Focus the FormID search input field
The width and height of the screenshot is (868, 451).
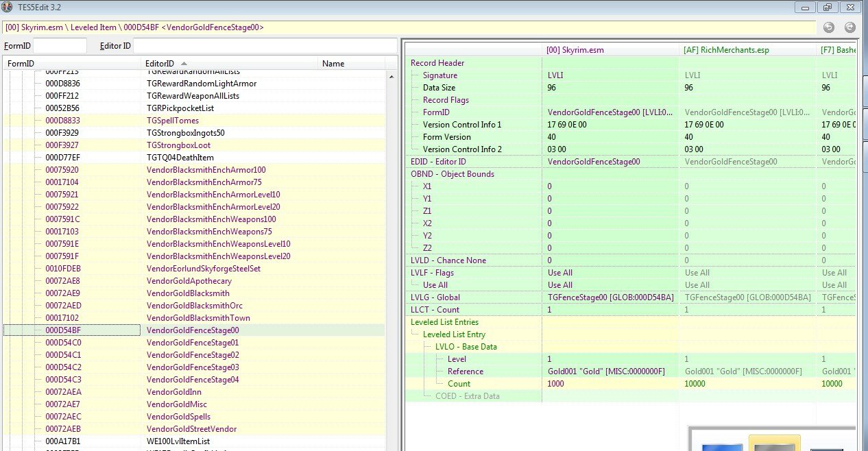point(60,45)
